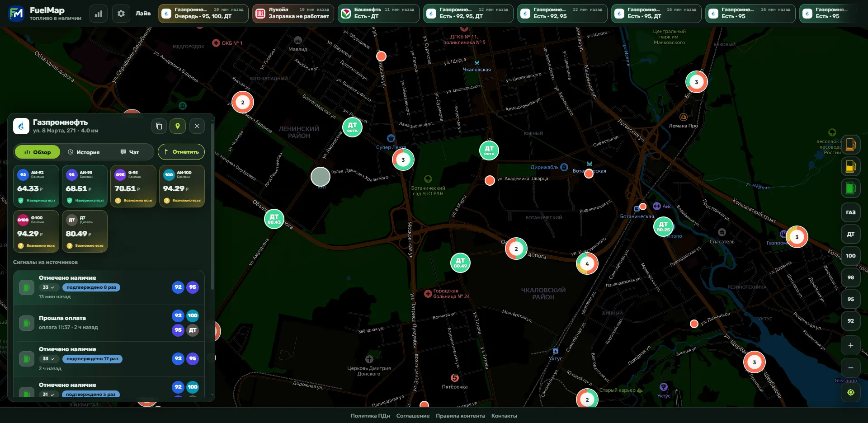868x423 pixels.
Task: Toggle the yellow half-full pump filter
Action: (851, 166)
